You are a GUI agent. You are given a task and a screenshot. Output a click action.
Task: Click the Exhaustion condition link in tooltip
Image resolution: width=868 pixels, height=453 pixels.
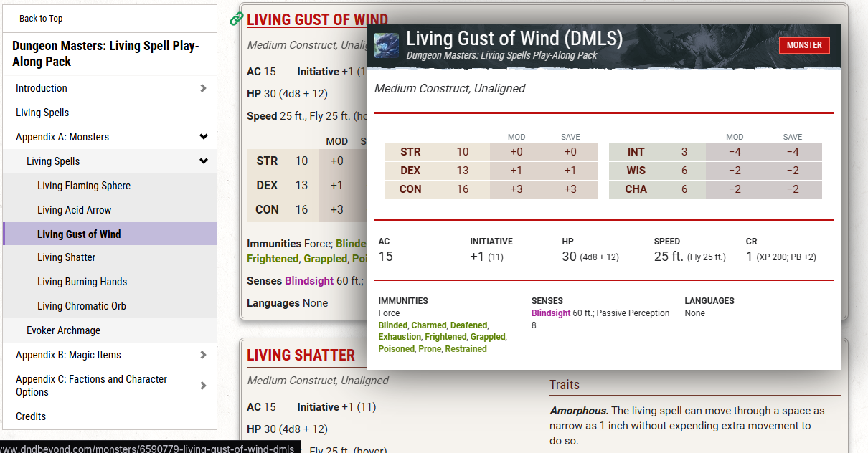pos(400,337)
